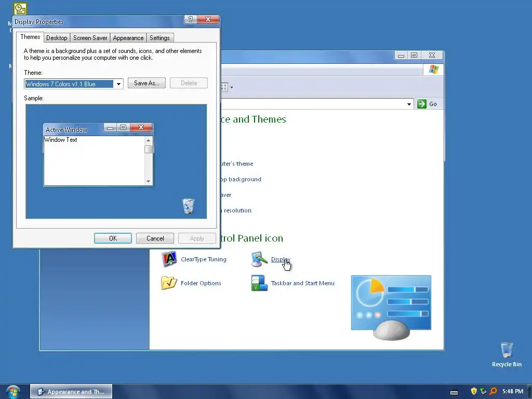
Task: Click the yellow security shield tray icon
Action: click(x=474, y=391)
